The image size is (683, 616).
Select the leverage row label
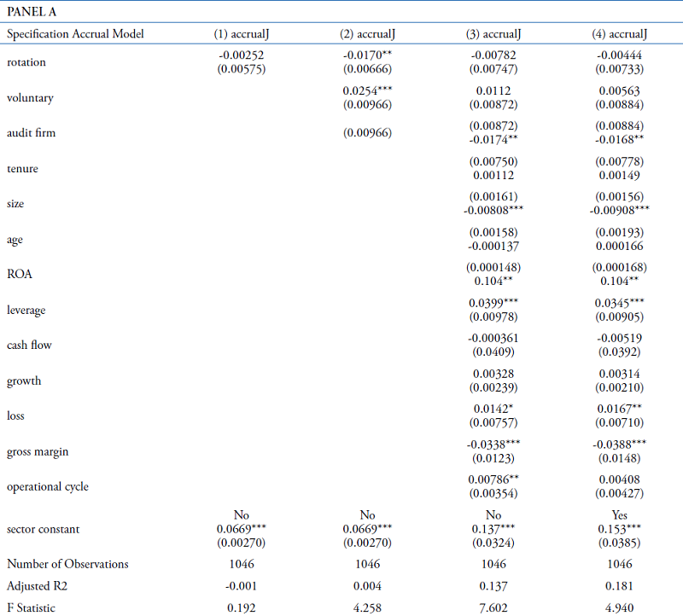click(x=27, y=310)
